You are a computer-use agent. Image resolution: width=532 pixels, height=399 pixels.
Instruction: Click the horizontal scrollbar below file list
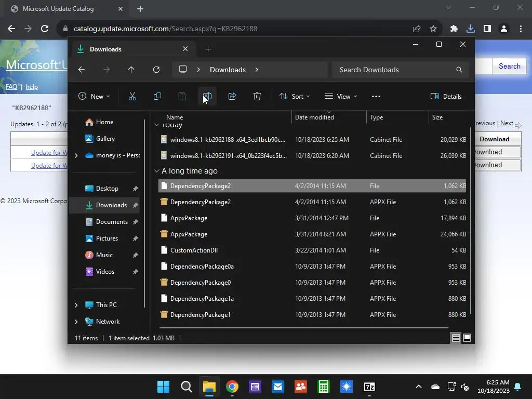pyautogui.click(x=303, y=328)
